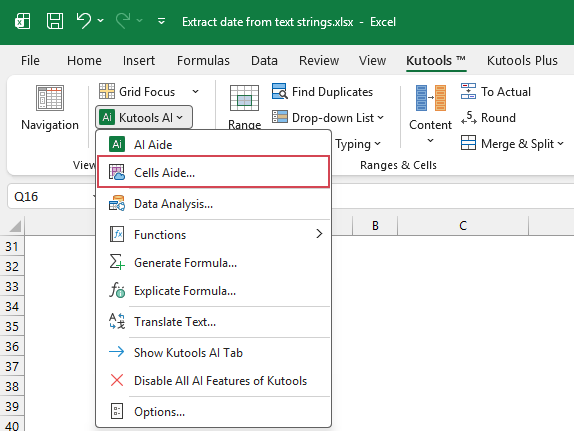The width and height of the screenshot is (574, 431).
Task: Select row 31 header
Action: point(12,246)
